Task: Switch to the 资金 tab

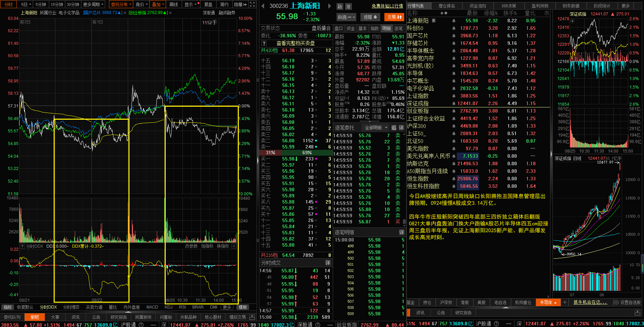Action: click(351, 28)
